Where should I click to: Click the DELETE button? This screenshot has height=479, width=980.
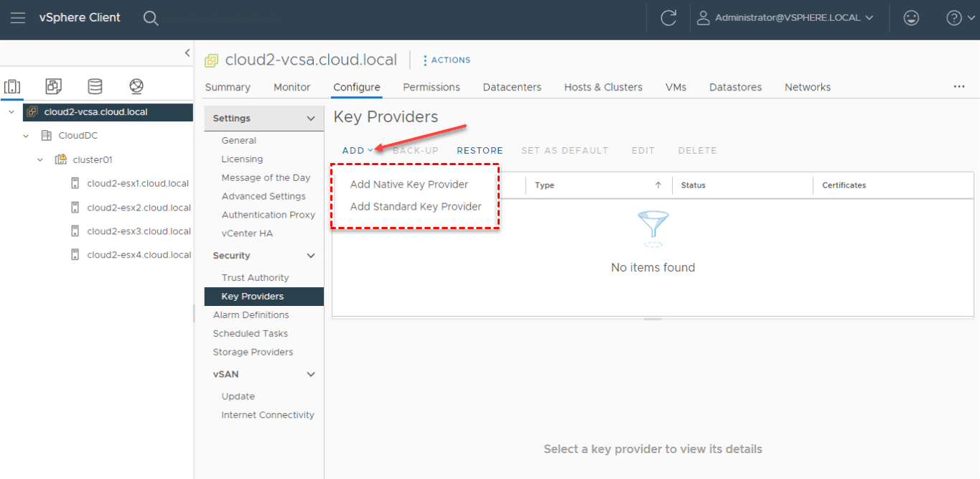pos(698,150)
